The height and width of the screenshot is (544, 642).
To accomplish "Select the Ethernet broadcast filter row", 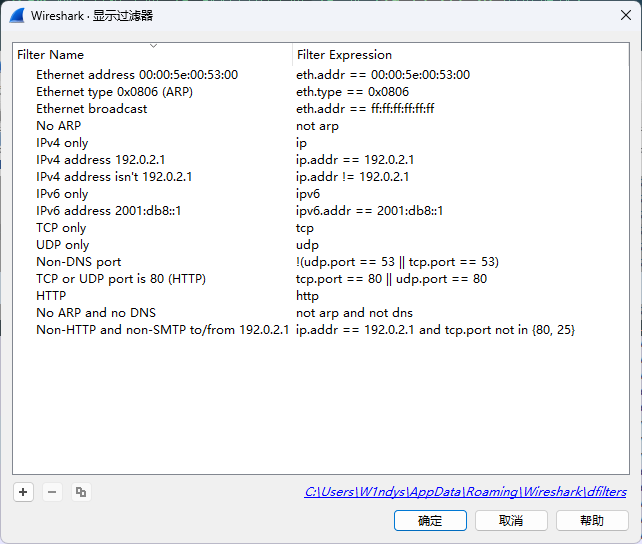I will [x=92, y=109].
